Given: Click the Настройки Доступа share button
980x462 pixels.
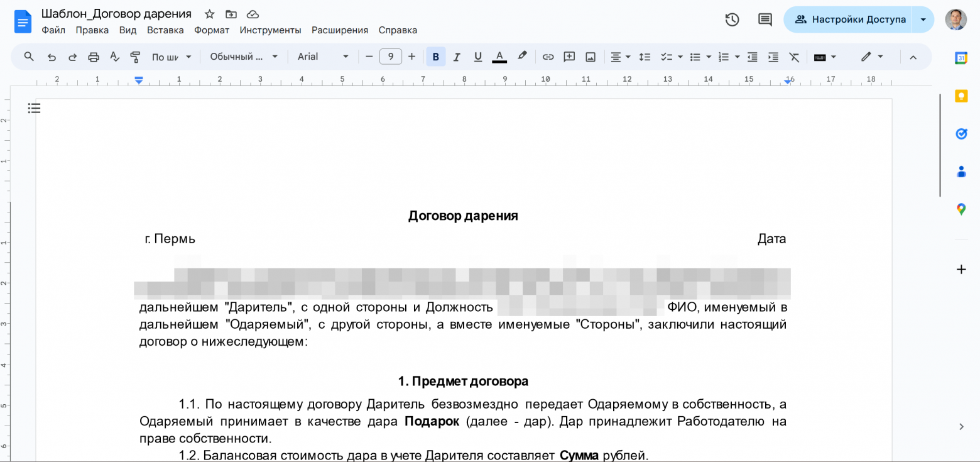Looking at the screenshot, I should click(x=848, y=19).
